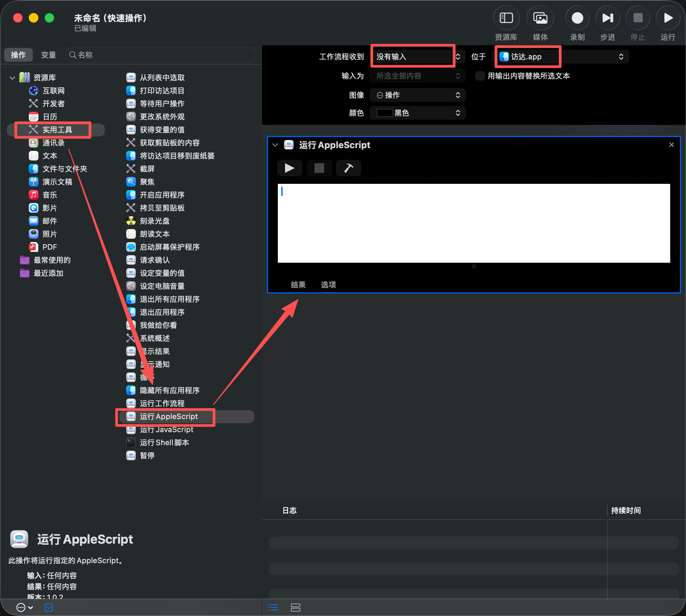
Task: Collapse the 运行 AppleScript action panel
Action: click(x=275, y=145)
